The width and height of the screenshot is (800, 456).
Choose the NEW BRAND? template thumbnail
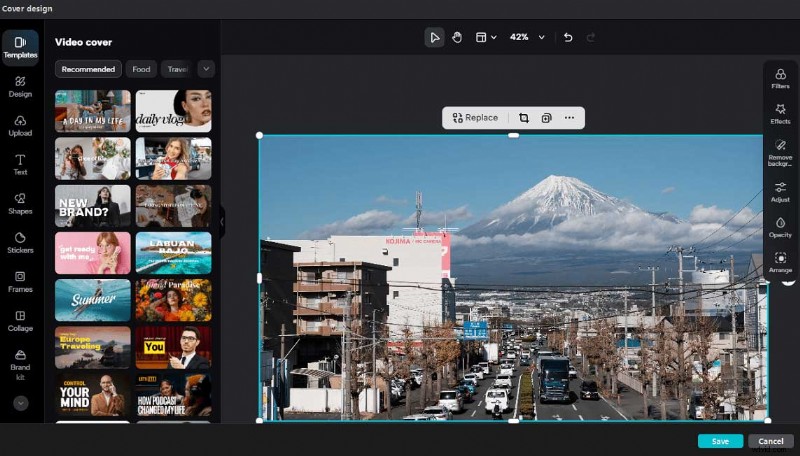93,205
